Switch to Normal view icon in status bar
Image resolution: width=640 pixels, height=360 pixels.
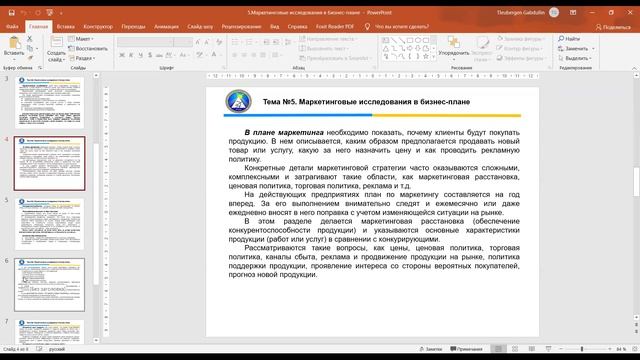[498, 349]
